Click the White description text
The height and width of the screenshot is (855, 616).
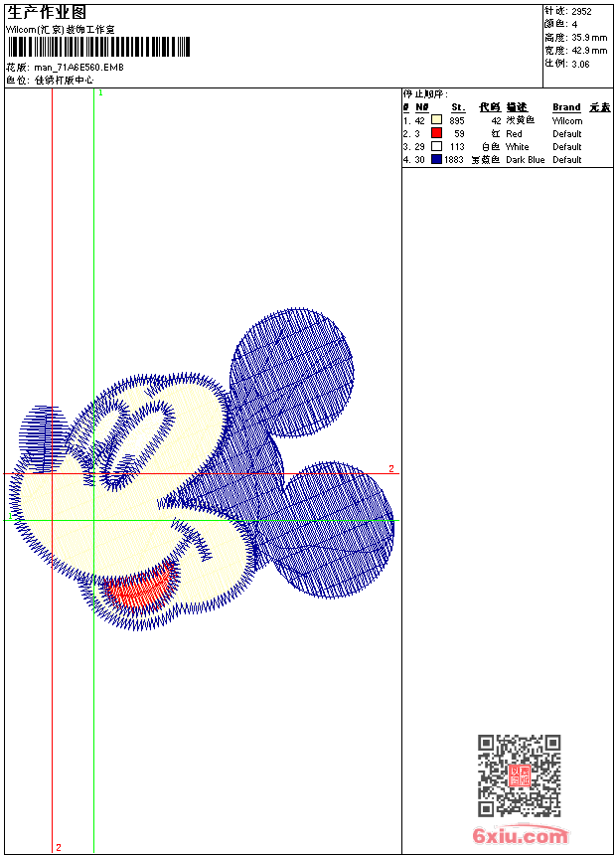click(x=518, y=147)
